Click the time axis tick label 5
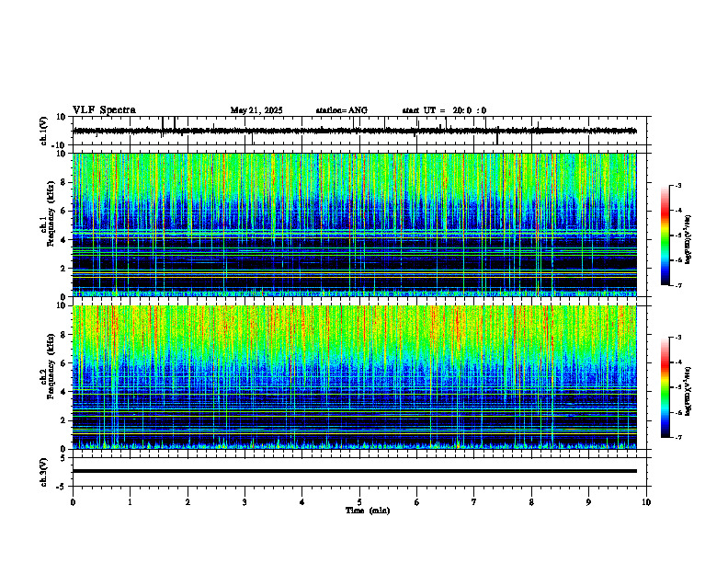Viewport: 728px width, 563px height. click(359, 502)
